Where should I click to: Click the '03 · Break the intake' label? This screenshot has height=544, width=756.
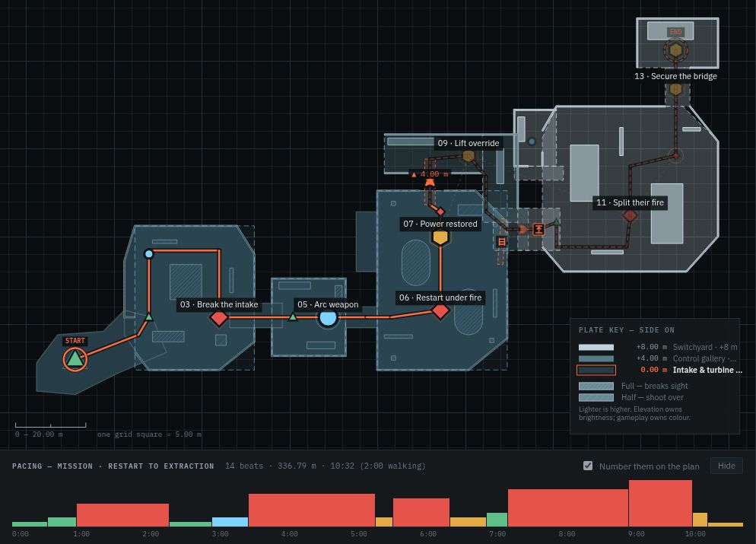point(219,304)
